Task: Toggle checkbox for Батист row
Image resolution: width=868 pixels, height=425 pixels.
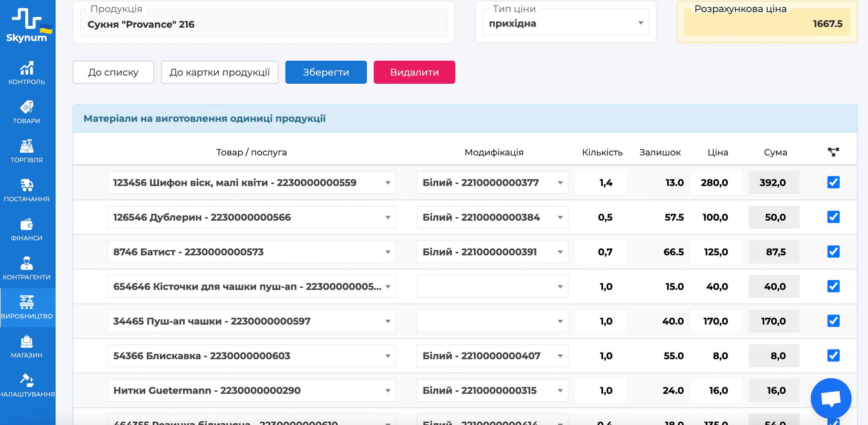Action: (833, 252)
